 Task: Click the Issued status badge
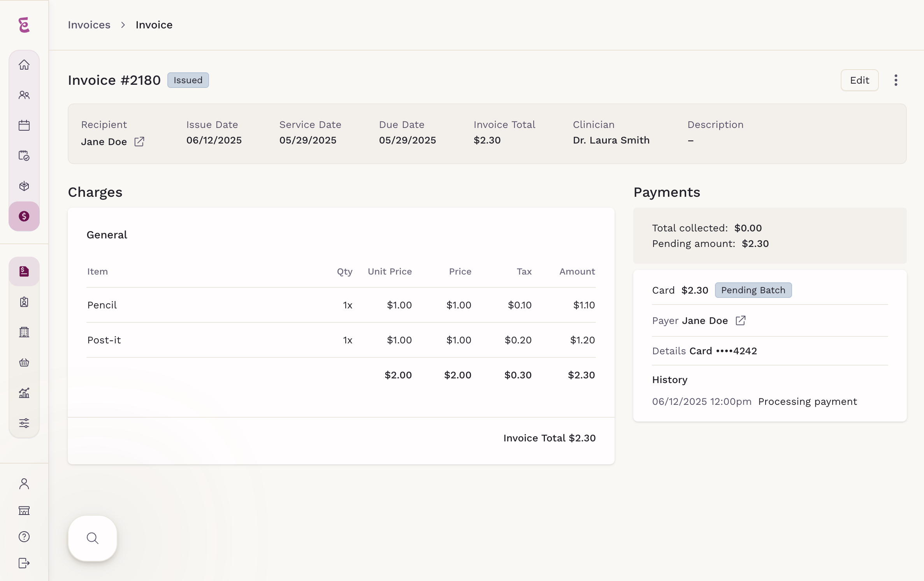[x=188, y=80]
